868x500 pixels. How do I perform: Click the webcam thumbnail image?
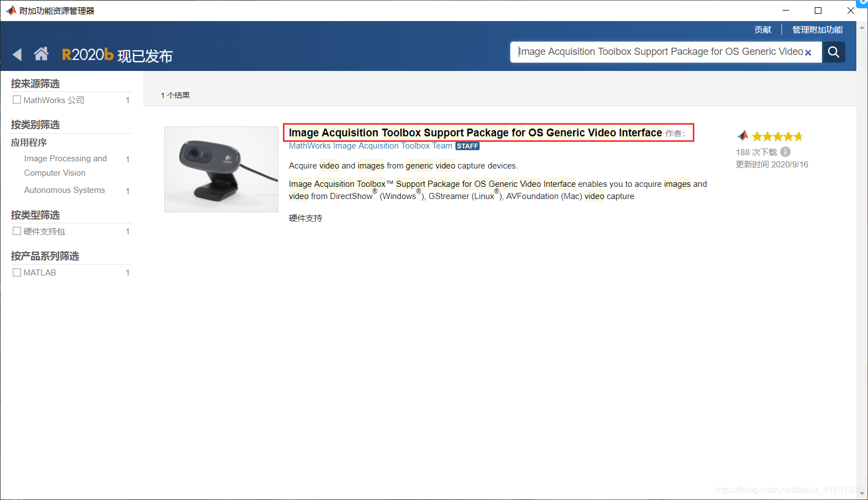(x=221, y=169)
